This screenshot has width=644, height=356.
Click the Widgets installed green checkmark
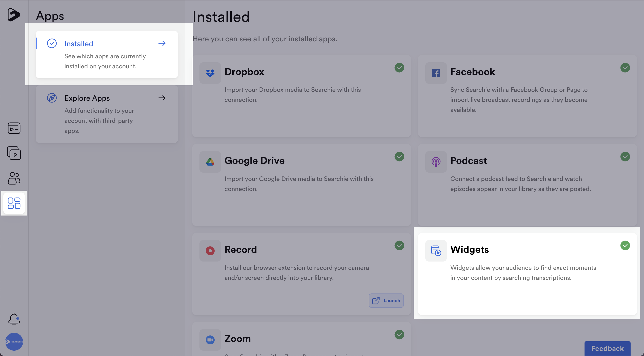[x=625, y=245]
